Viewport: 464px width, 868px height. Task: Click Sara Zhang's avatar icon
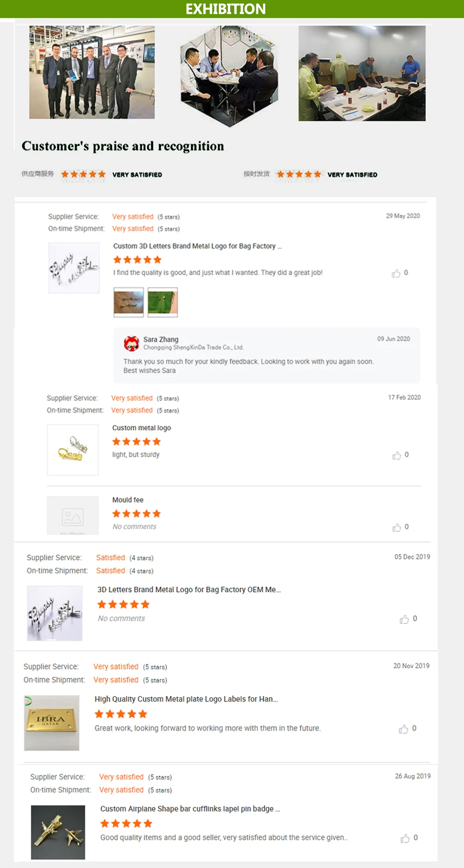click(131, 343)
